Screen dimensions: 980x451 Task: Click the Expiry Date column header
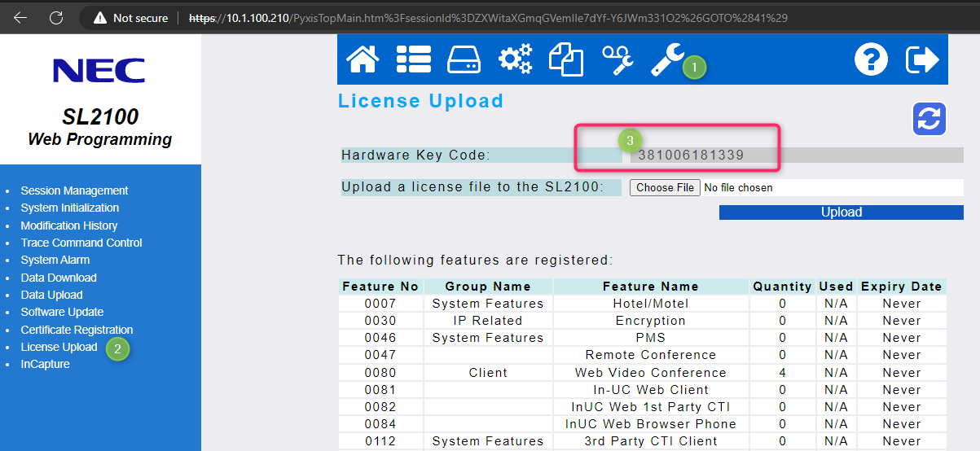pyautogui.click(x=901, y=287)
